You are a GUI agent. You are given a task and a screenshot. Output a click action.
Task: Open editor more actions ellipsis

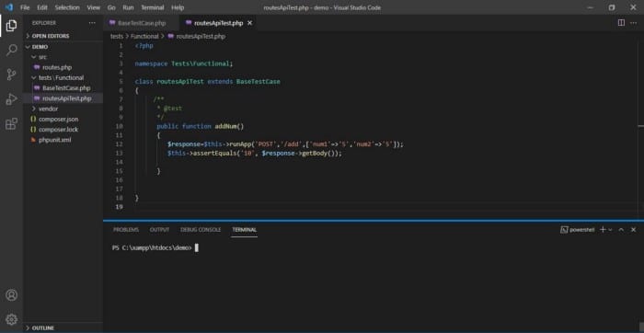point(633,23)
